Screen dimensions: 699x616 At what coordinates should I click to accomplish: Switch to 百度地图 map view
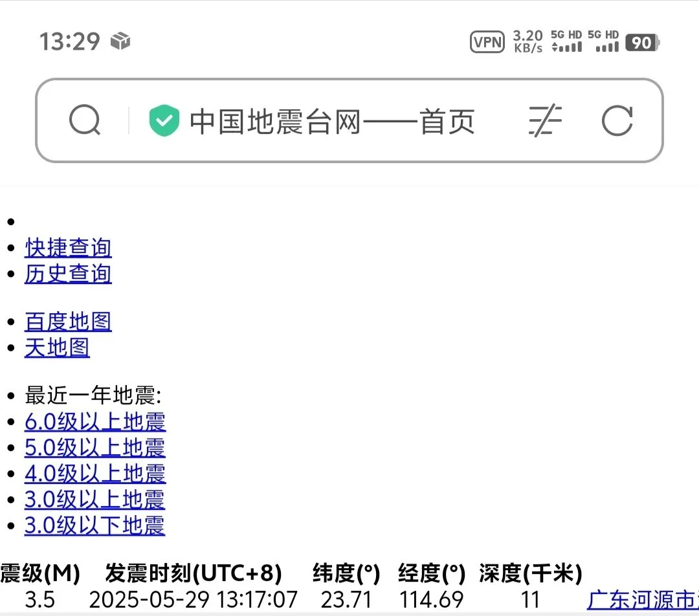click(x=68, y=322)
